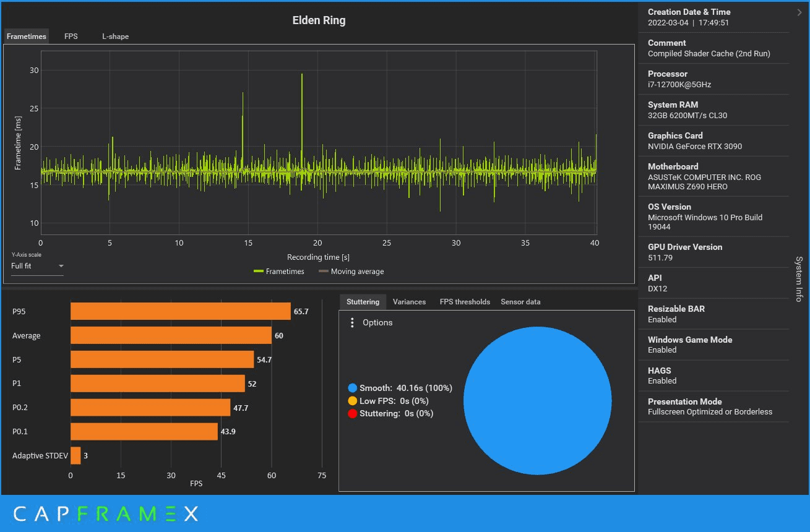Select the P1 bar
810x532 pixels.
click(158, 384)
